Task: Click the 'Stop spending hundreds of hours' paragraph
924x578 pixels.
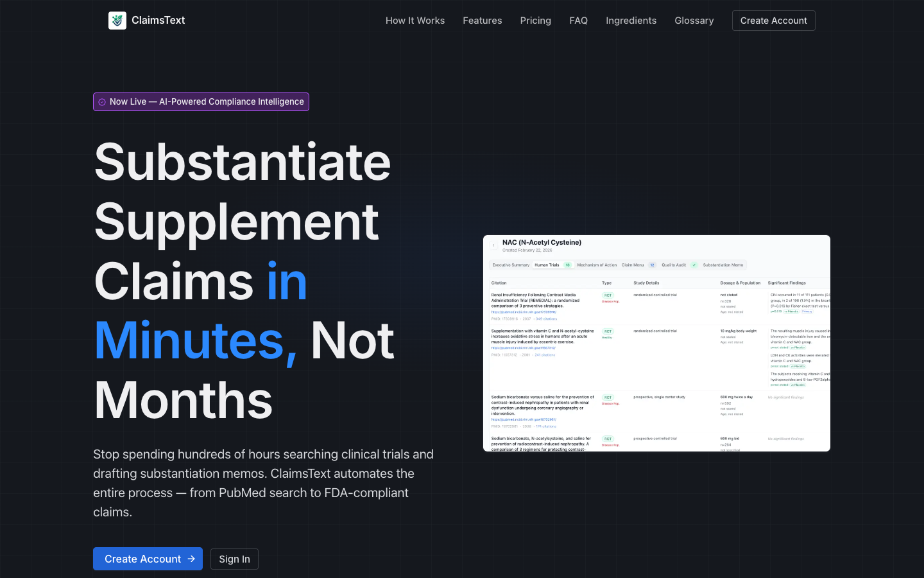Action: coord(264,483)
